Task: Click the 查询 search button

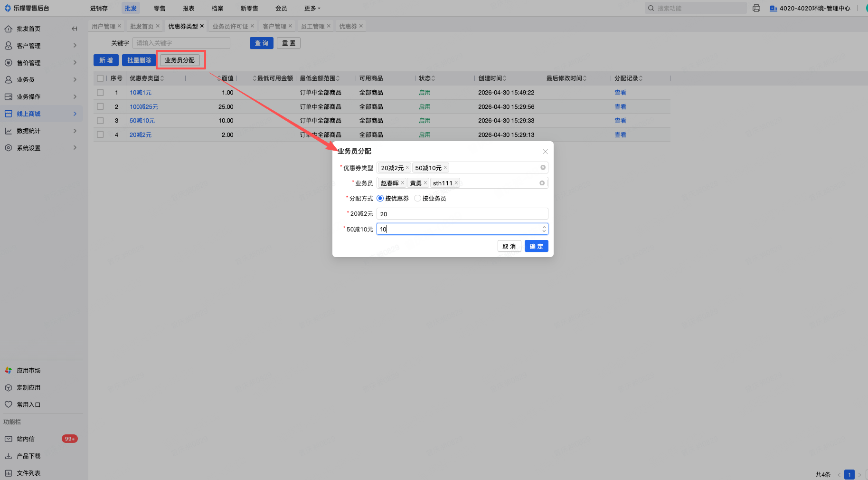Action: [262, 43]
